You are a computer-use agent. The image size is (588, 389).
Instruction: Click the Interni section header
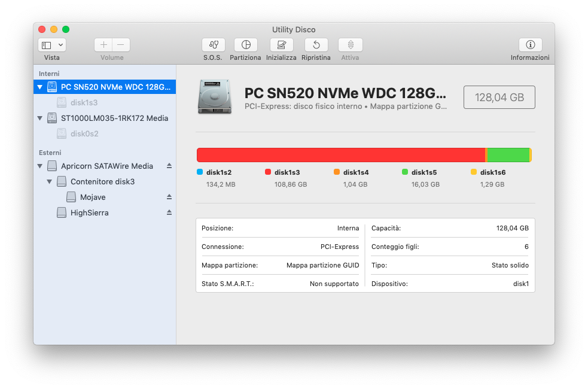click(49, 74)
